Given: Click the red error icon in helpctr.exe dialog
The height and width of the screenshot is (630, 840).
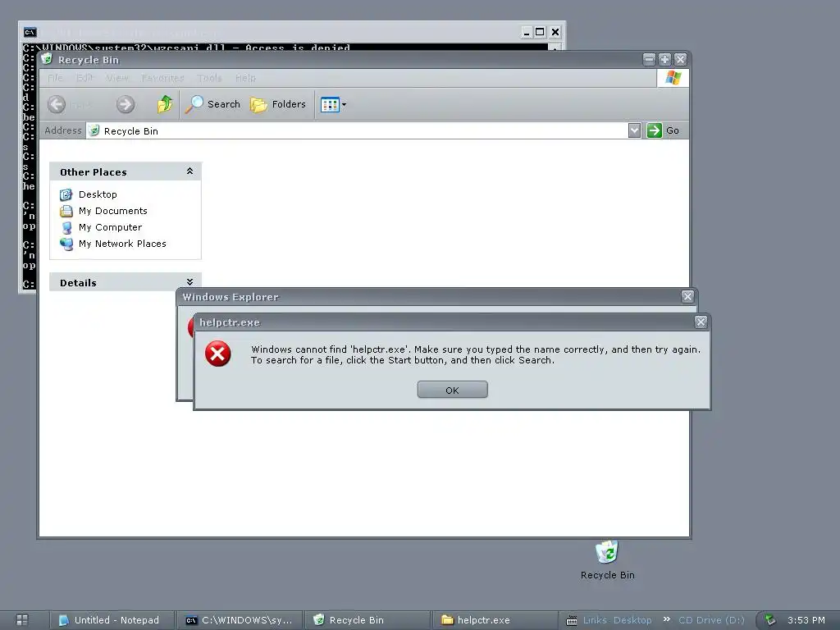Looking at the screenshot, I should coord(218,354).
